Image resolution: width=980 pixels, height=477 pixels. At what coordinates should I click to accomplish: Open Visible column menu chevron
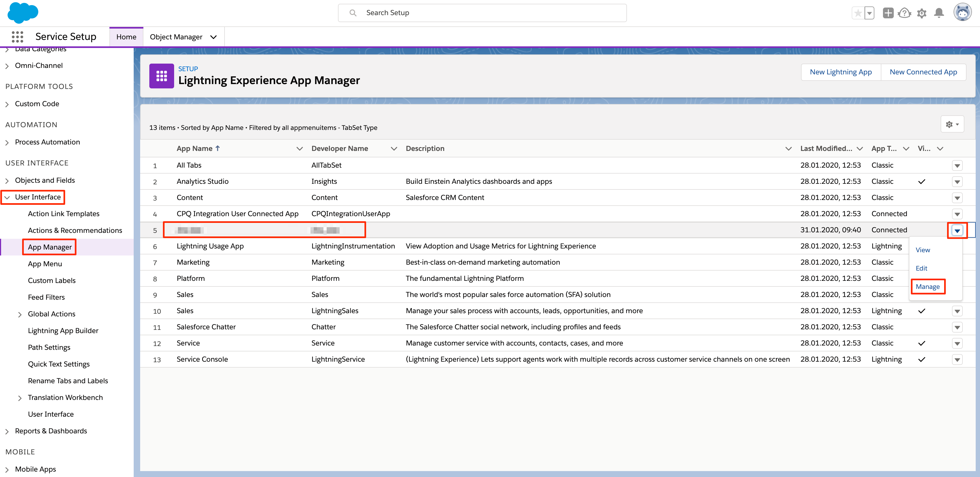coord(940,149)
